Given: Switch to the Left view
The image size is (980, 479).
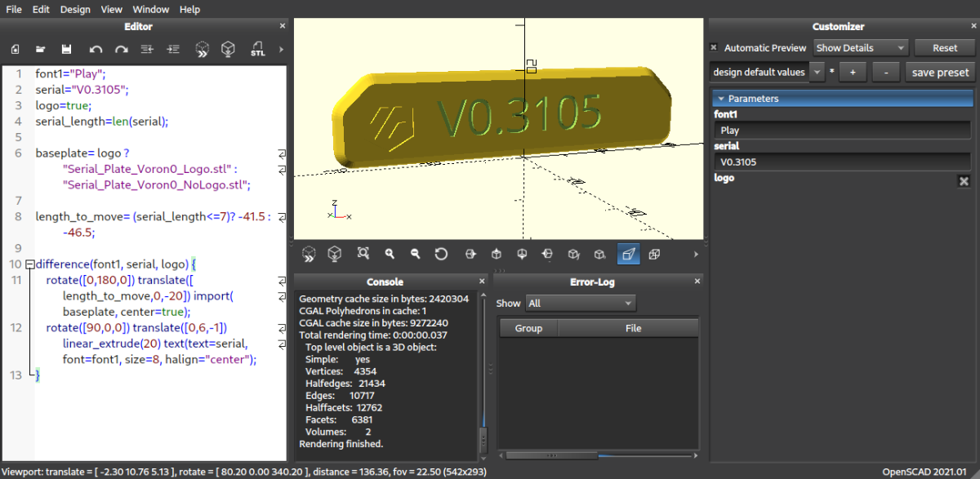Looking at the screenshot, I should click(x=547, y=254).
